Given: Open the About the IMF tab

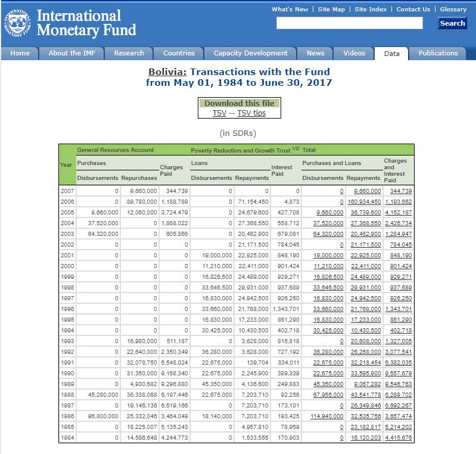Looking at the screenshot, I should 72,53.
